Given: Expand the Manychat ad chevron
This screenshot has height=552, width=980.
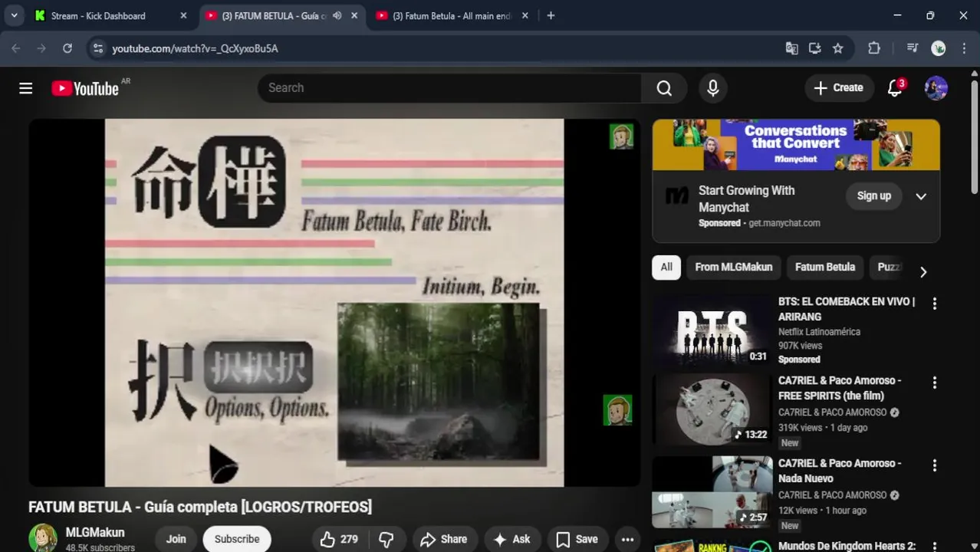Looking at the screenshot, I should tap(921, 196).
